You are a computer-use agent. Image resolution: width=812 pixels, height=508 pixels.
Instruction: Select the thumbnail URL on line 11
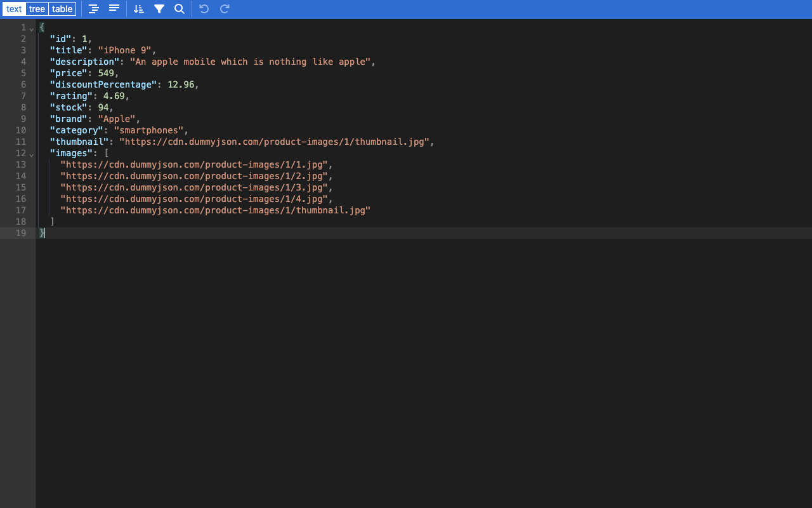pos(274,142)
